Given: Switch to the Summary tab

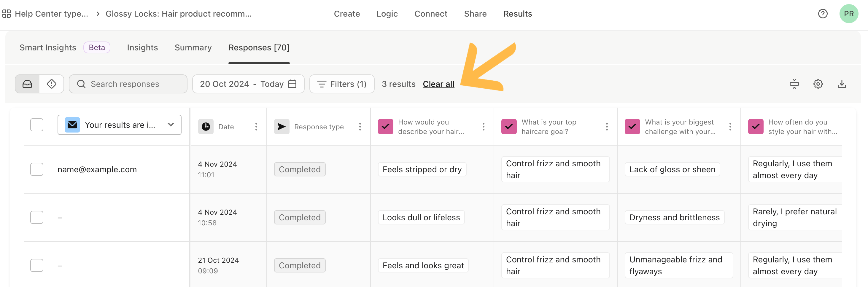Looking at the screenshot, I should [x=193, y=47].
